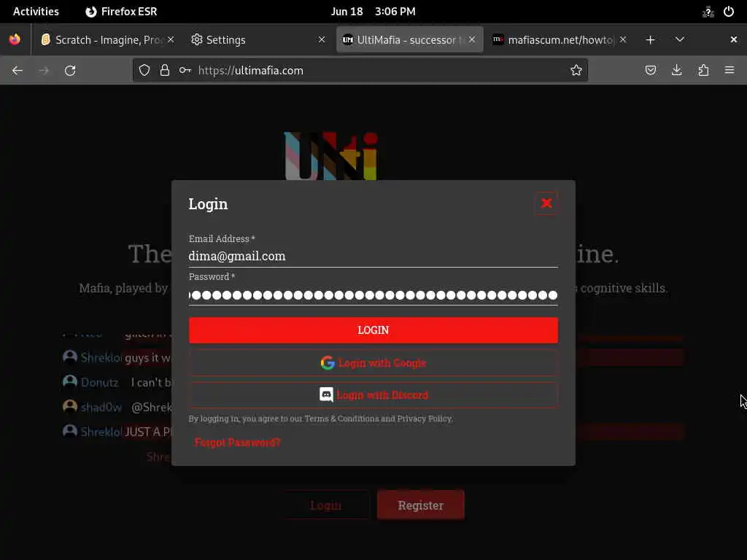Screen dimensions: 747x560
Task: Open the Forgot Password link
Action: (x=237, y=443)
